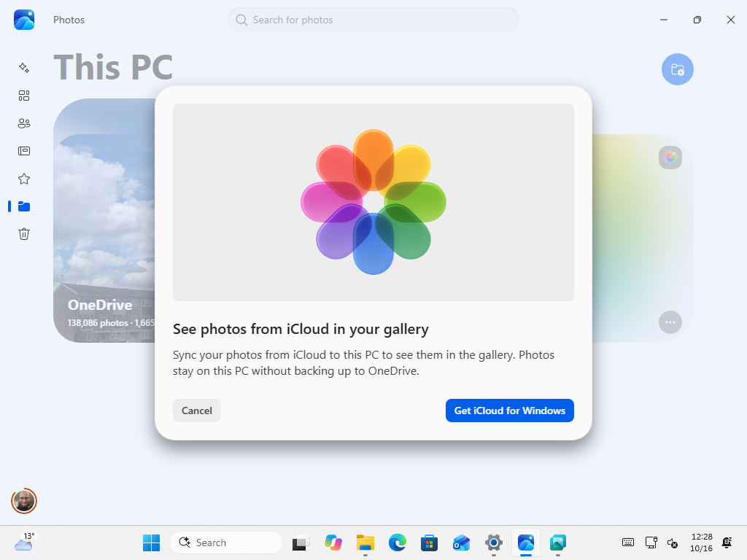
Task: Open the People section in sidebar
Action: pyautogui.click(x=24, y=123)
